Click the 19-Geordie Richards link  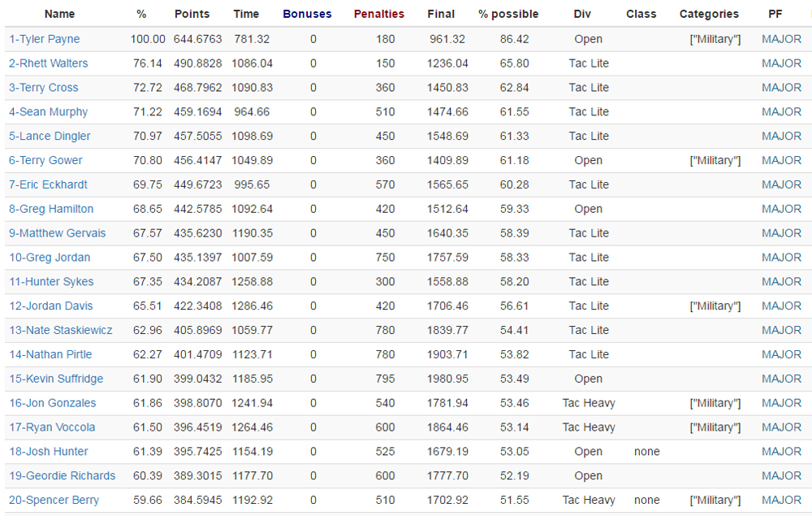click(x=63, y=476)
